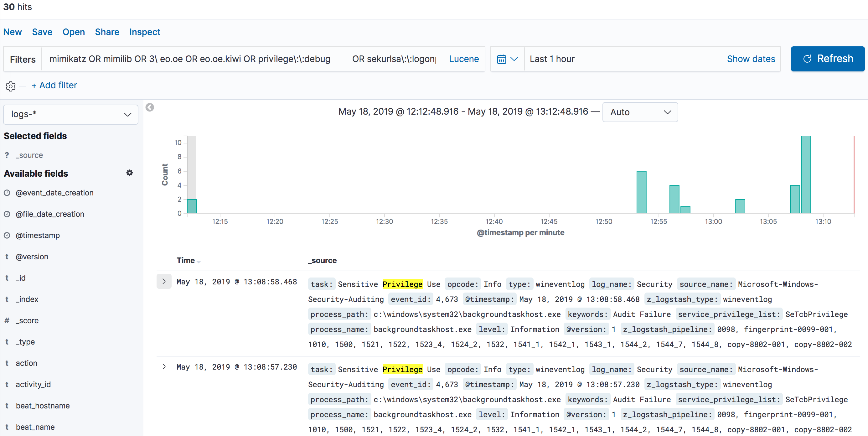Click the question mark icon next to _source
Image resolution: width=868 pixels, height=436 pixels.
point(7,155)
